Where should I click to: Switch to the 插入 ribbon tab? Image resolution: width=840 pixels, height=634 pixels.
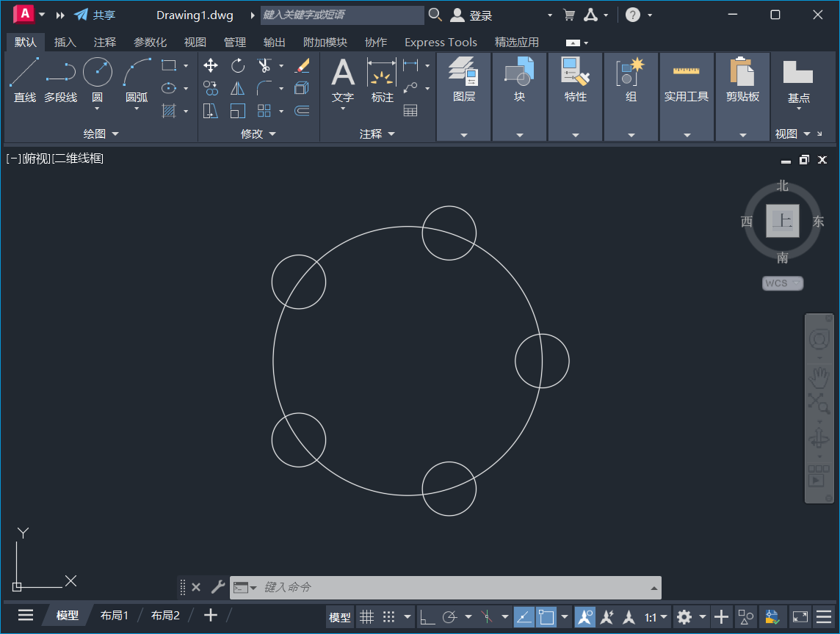click(x=65, y=42)
